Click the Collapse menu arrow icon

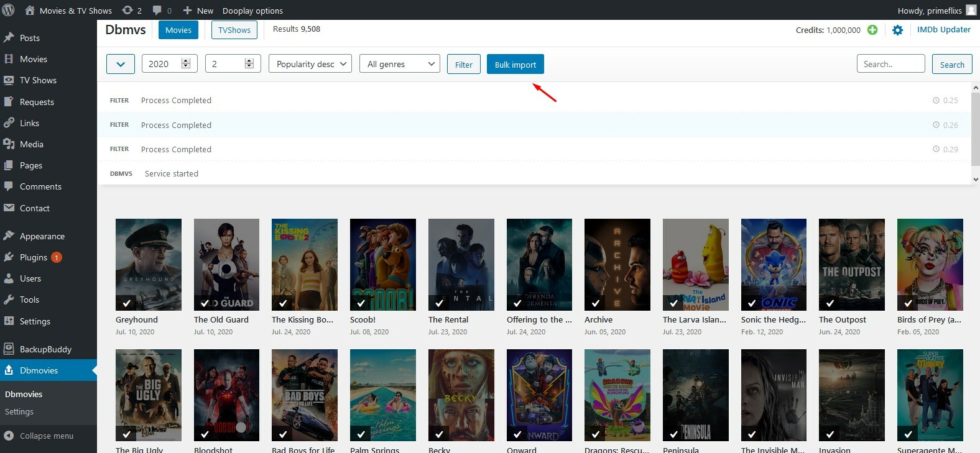pos(9,436)
